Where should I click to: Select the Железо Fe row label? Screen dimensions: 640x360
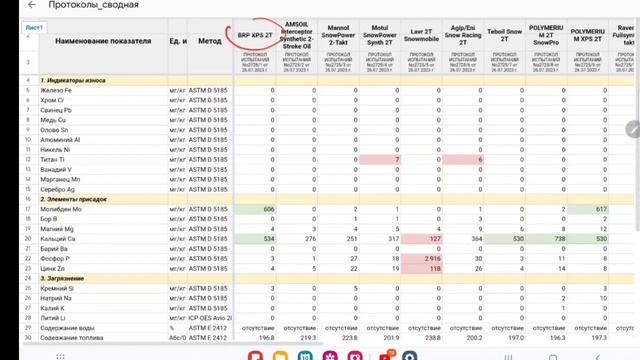(56, 90)
